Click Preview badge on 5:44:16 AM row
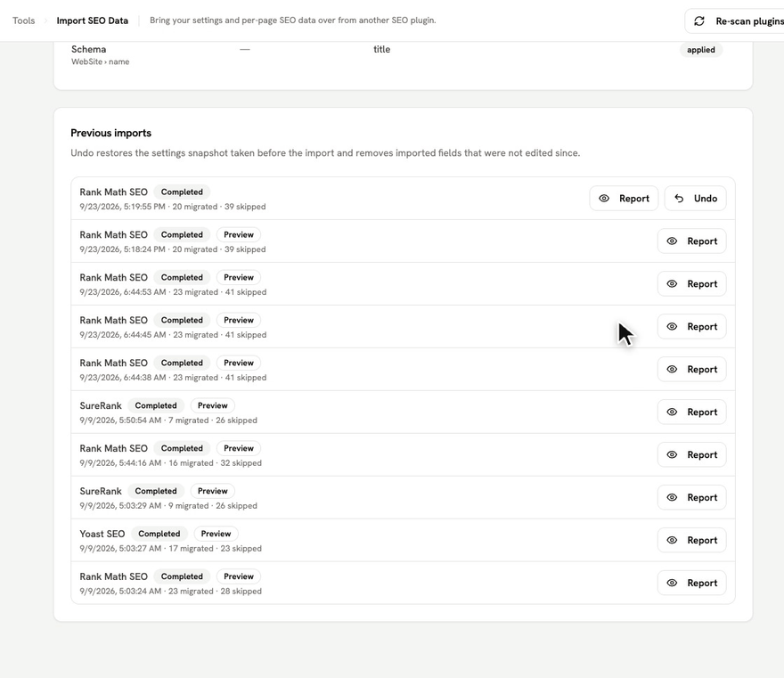This screenshot has height=678, width=784. pos(239,448)
